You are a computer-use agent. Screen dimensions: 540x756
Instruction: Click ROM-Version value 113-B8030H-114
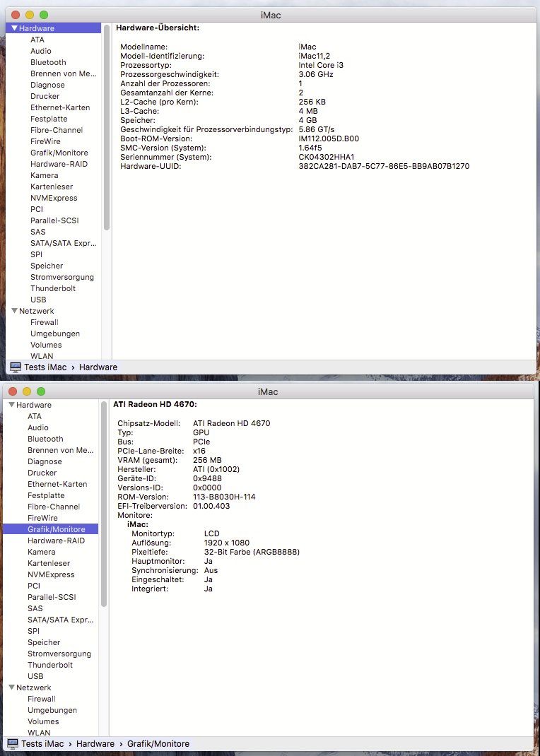(224, 497)
